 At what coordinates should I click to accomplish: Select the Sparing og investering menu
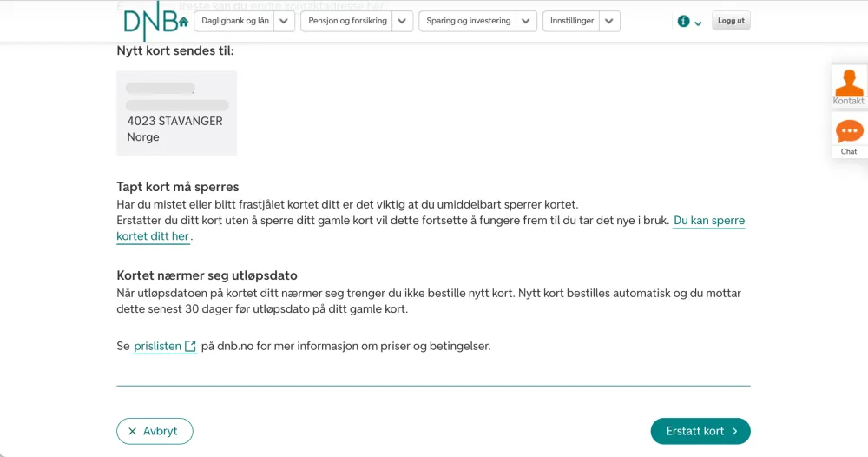point(469,21)
